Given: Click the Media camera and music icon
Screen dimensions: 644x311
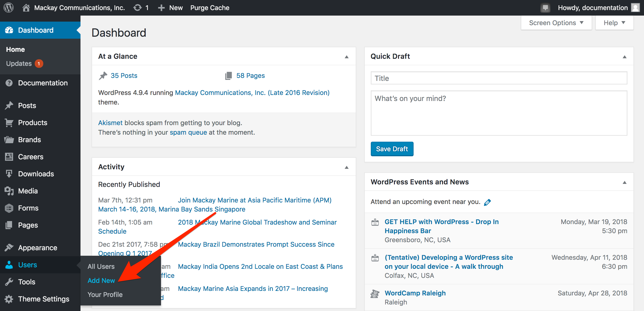Looking at the screenshot, I should 9,191.
